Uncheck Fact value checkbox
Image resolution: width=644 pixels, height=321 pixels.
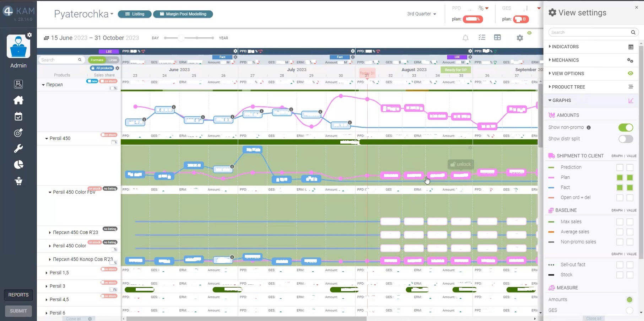click(x=630, y=188)
